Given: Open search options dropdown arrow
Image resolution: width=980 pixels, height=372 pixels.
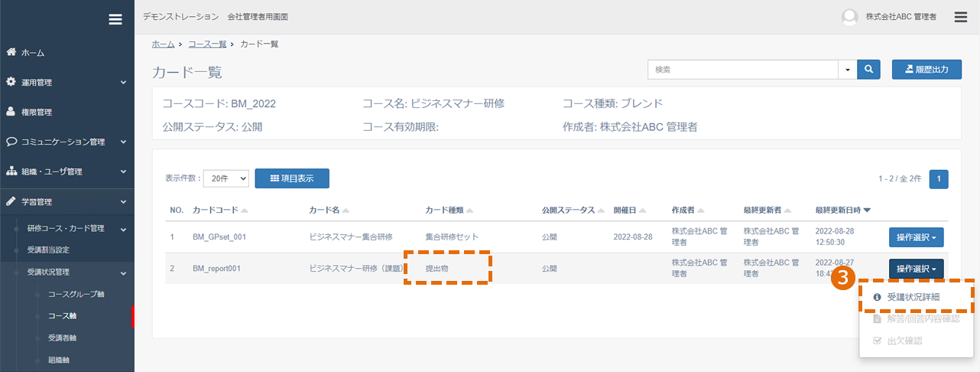Looking at the screenshot, I should pos(848,69).
